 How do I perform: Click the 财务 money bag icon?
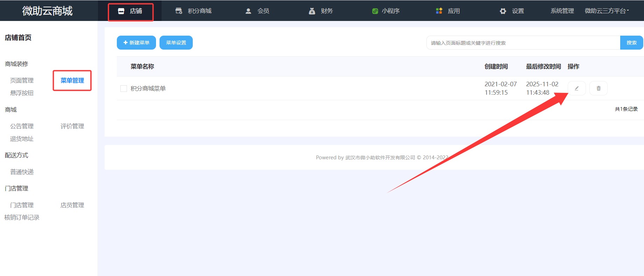tap(312, 11)
